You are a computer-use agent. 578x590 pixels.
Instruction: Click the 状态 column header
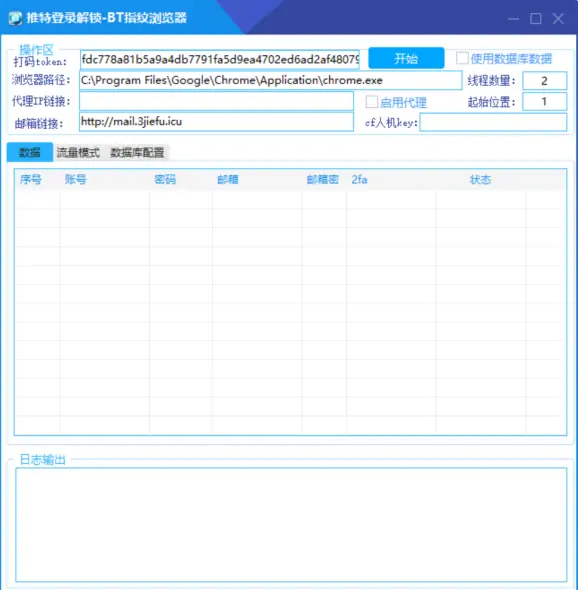(481, 179)
